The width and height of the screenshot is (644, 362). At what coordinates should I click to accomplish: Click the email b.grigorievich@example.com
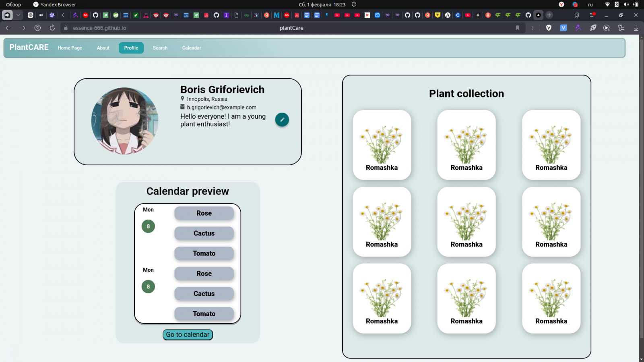click(x=222, y=107)
